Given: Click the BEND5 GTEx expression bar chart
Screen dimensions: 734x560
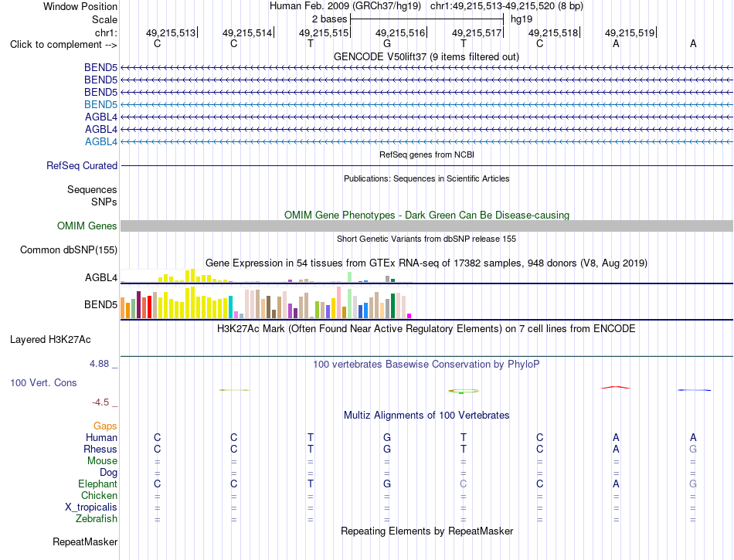Looking at the screenshot, I should tap(266, 302).
